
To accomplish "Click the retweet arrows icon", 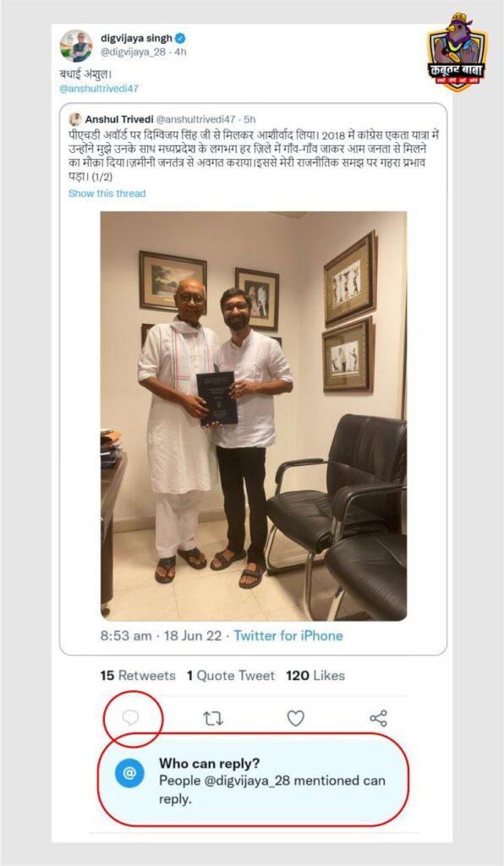I will click(213, 719).
